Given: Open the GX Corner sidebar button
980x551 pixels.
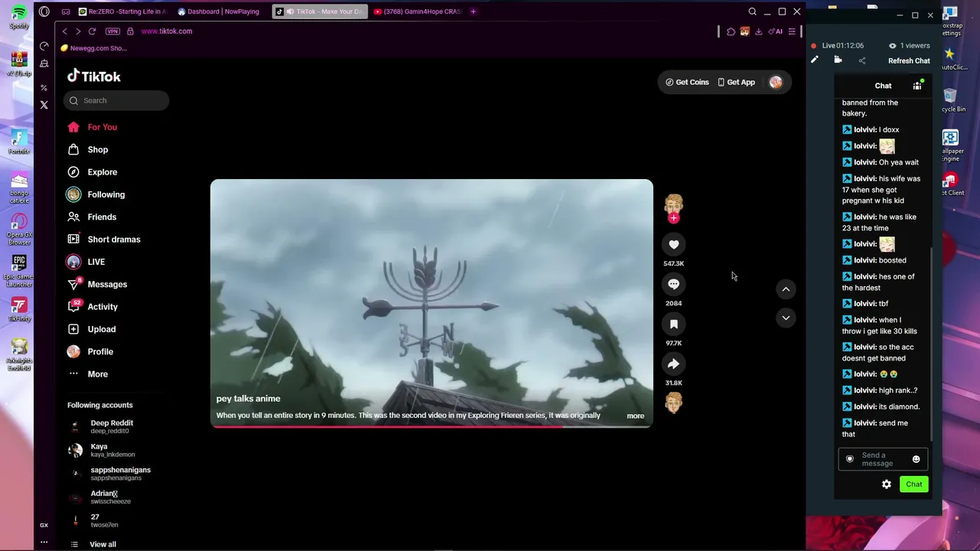Looking at the screenshot, I should pos(44,525).
